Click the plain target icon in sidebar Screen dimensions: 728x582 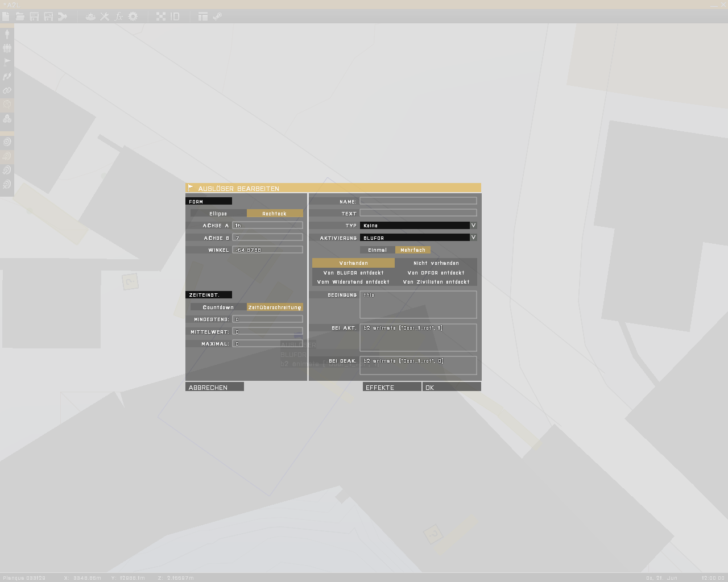tap(7, 142)
